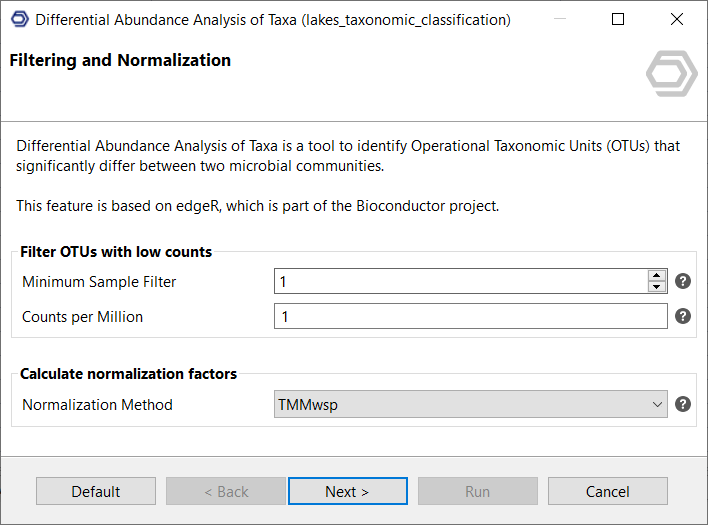This screenshot has height=525, width=708.
Task: Expand the TMMwsp Normalization Method dropdown
Action: click(470, 405)
